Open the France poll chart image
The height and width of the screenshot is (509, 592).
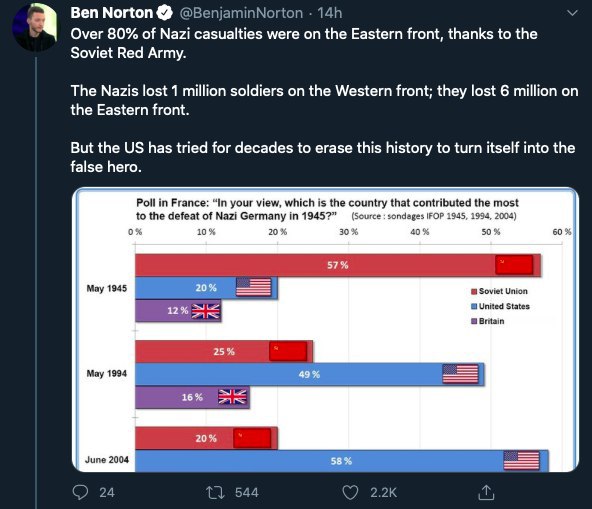coord(325,330)
